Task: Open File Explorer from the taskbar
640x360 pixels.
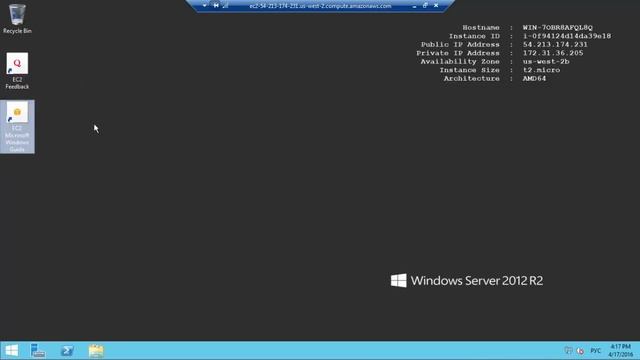Action: (x=96, y=351)
